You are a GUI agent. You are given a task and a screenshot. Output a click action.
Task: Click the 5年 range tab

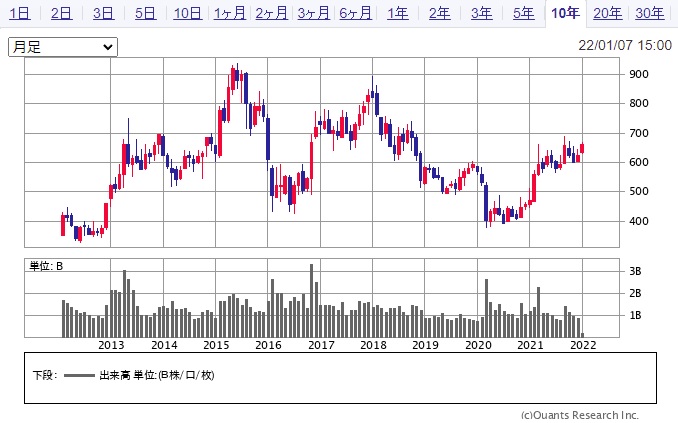point(523,13)
